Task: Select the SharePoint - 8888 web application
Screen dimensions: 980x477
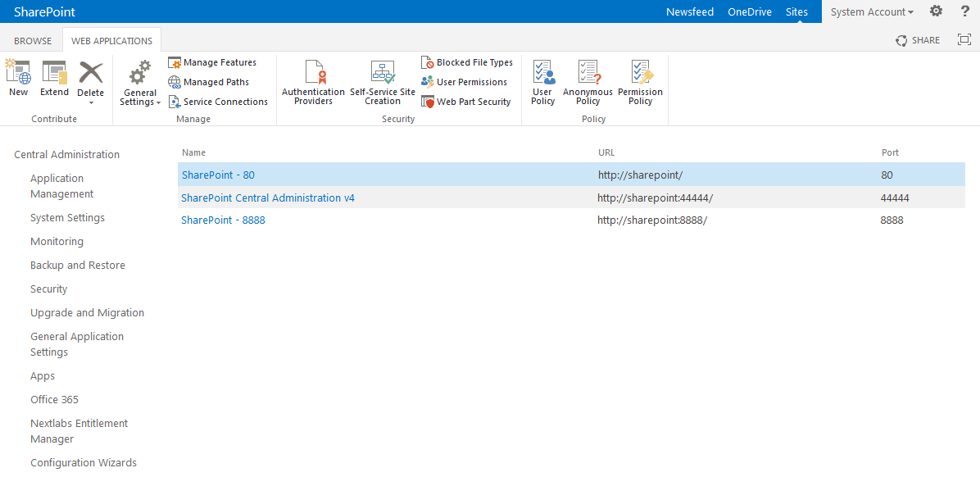Action: tap(223, 220)
